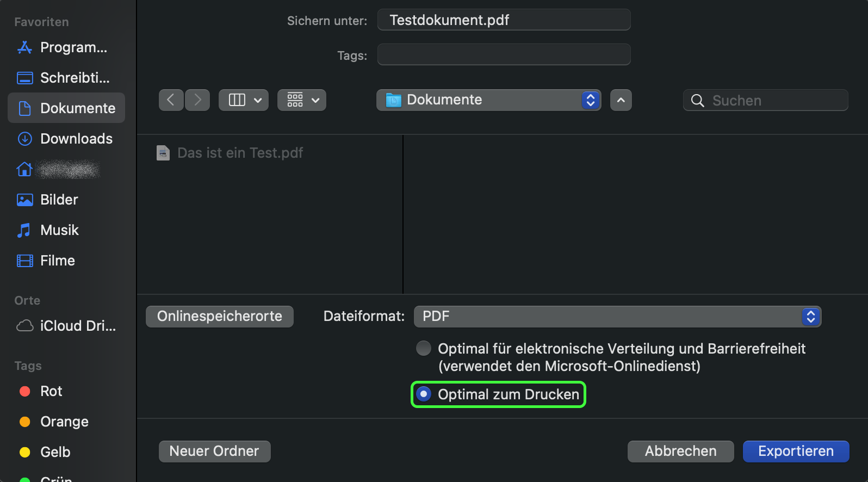The width and height of the screenshot is (868, 482).
Task: Open the column view options dropdown
Action: (x=243, y=100)
